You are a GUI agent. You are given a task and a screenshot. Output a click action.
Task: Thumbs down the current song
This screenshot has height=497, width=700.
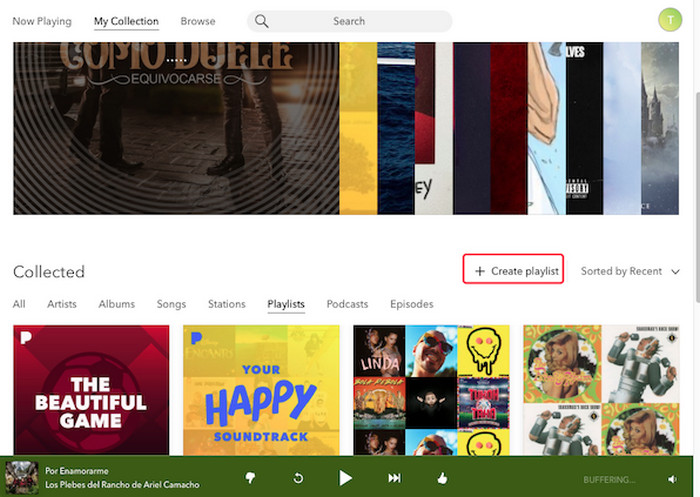pyautogui.click(x=250, y=478)
